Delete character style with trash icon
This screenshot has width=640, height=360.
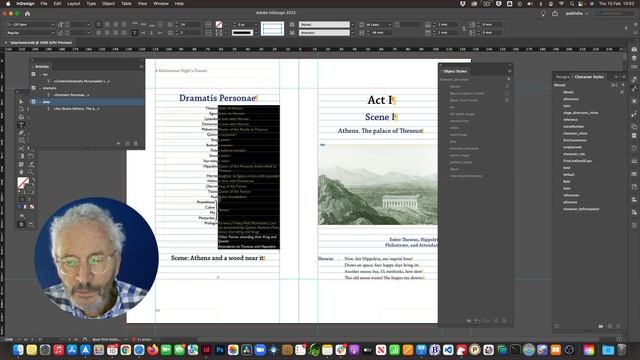pos(618,326)
